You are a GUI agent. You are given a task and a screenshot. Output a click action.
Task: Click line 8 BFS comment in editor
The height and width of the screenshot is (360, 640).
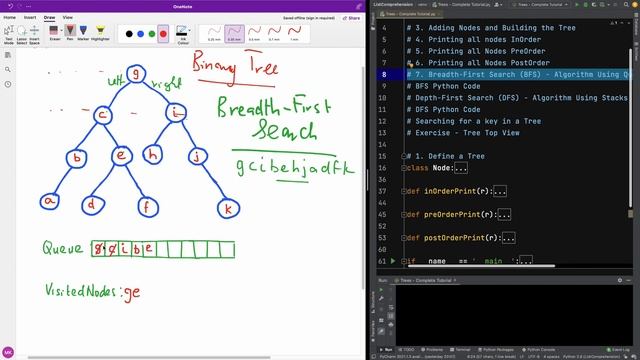pos(518,74)
